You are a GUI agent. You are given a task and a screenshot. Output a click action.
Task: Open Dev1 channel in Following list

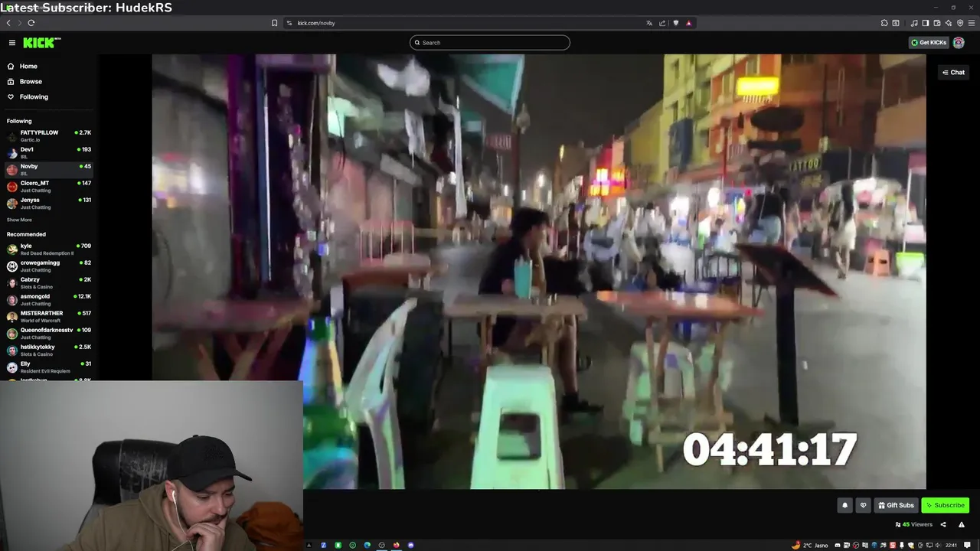(49, 152)
